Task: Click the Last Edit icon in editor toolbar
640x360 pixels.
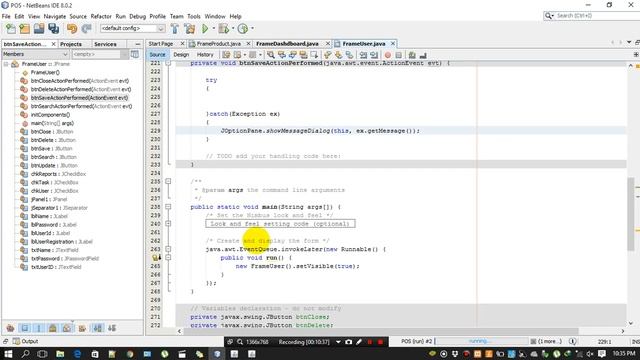Action: pos(226,55)
